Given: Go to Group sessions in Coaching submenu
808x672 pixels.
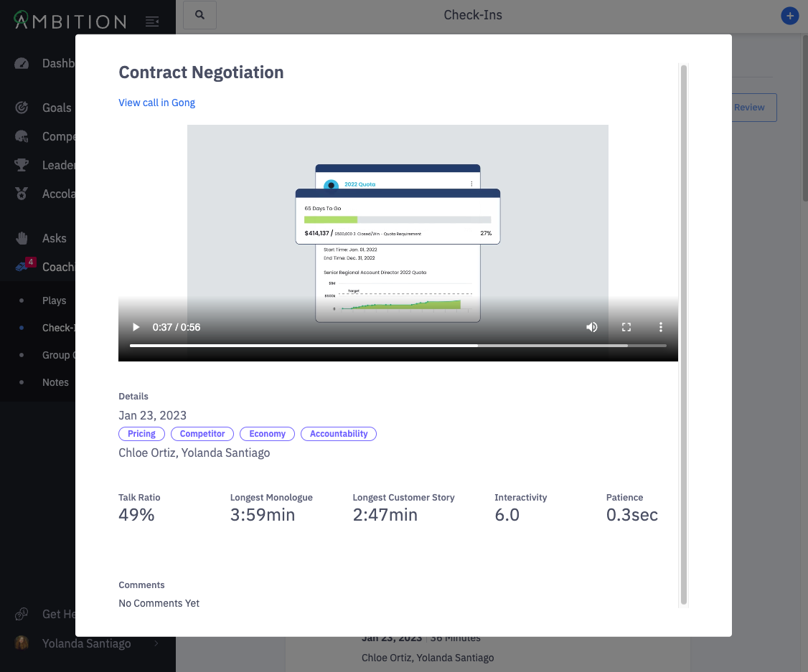Looking at the screenshot, I should click(x=59, y=355).
